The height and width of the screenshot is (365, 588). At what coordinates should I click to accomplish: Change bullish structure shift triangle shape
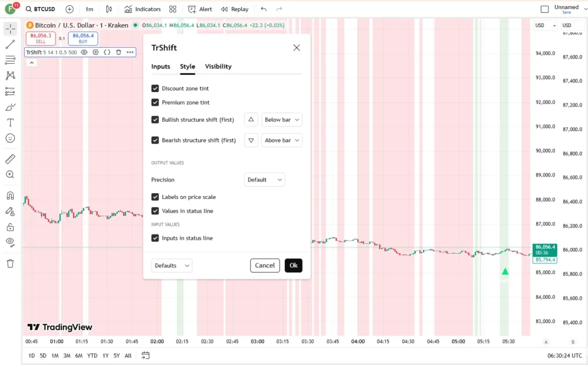coord(251,120)
